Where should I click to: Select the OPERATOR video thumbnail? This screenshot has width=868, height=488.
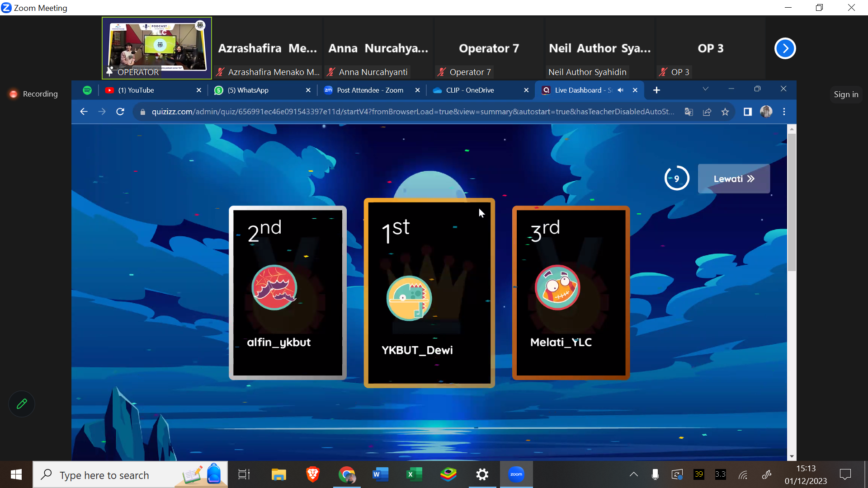[157, 48]
